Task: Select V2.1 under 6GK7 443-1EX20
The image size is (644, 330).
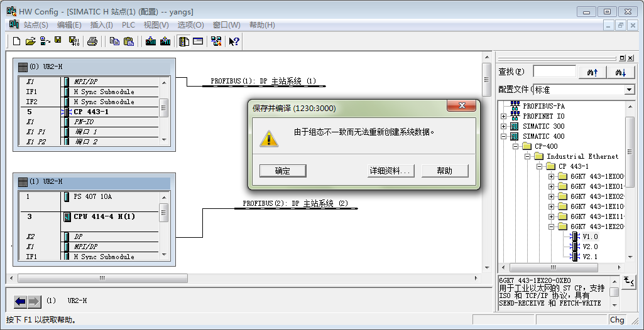Action: (x=590, y=257)
